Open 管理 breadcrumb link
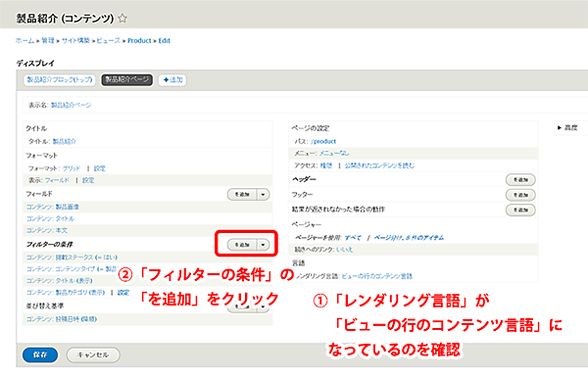The height and width of the screenshot is (375, 588). (x=48, y=40)
